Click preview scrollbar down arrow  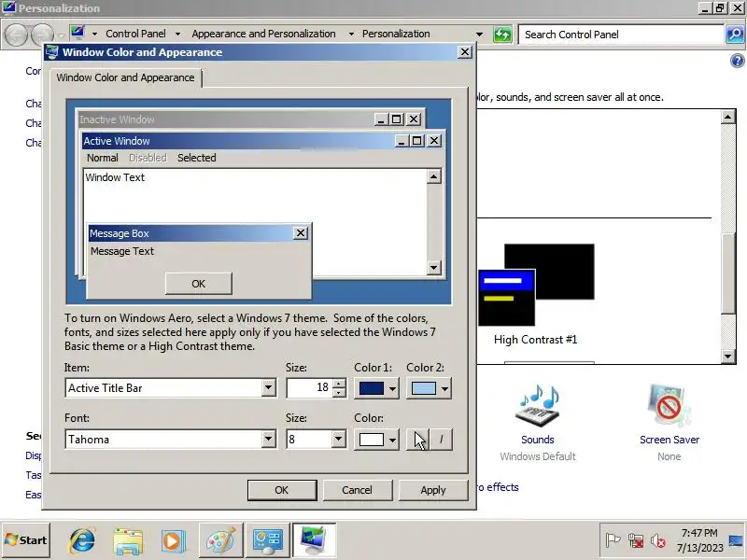tap(433, 267)
